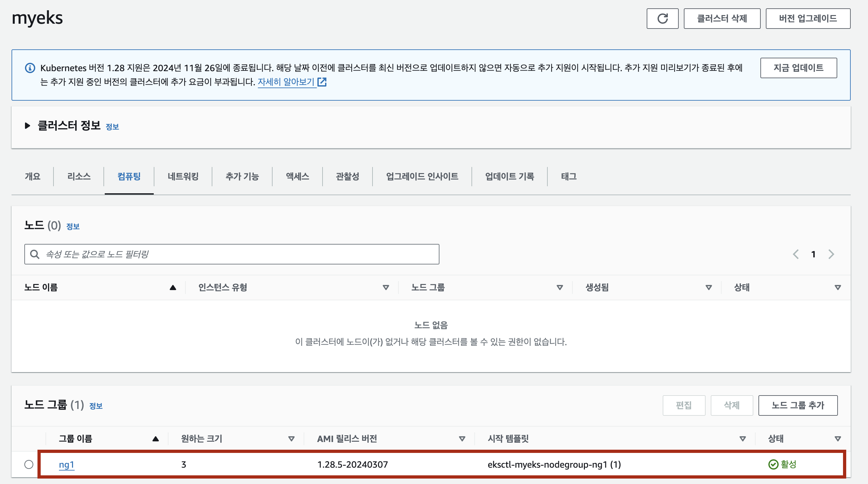The height and width of the screenshot is (484, 868).
Task: Go to previous page of nodes
Action: (796, 254)
